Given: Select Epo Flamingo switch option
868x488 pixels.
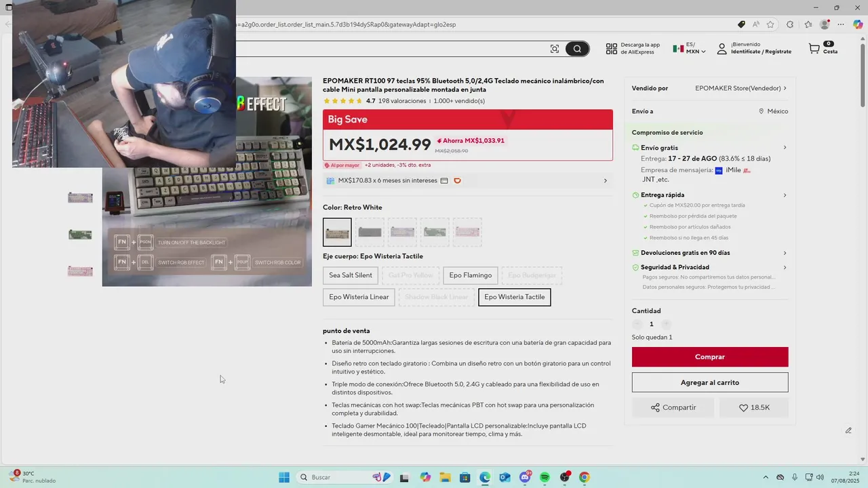Looking at the screenshot, I should point(471,275).
